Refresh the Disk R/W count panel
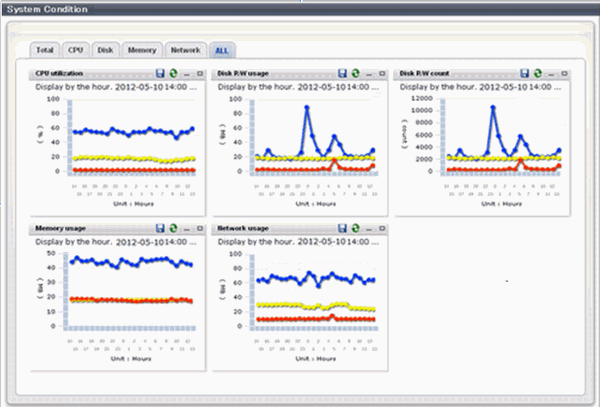600x407 pixels. pos(537,74)
